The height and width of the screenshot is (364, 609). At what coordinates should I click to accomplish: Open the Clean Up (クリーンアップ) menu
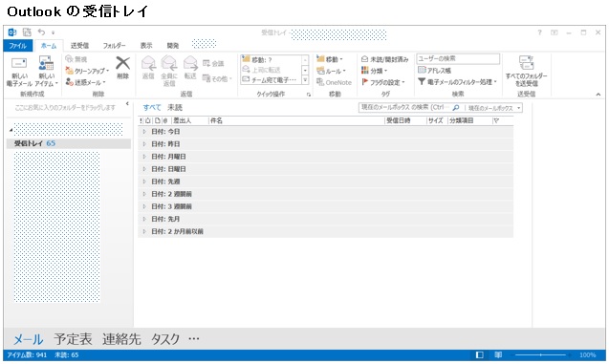[x=87, y=71]
